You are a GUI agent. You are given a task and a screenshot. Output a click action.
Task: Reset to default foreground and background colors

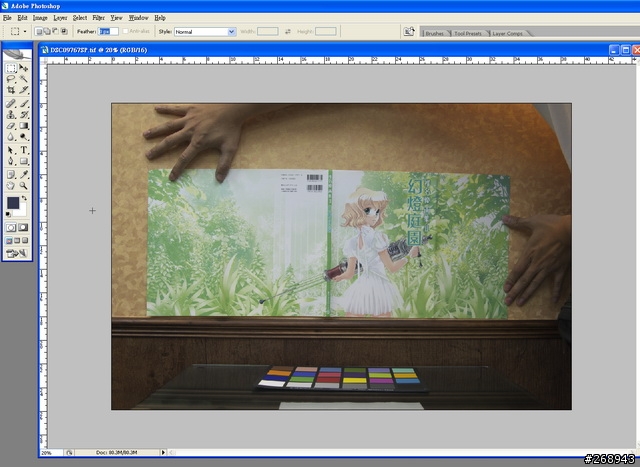(8, 214)
